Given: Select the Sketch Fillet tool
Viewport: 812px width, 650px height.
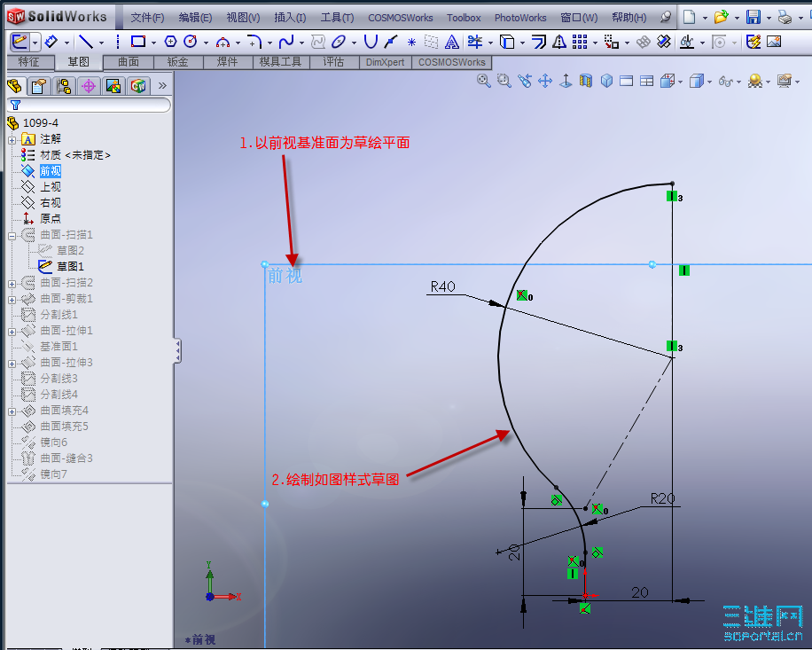Looking at the screenshot, I should (x=254, y=42).
